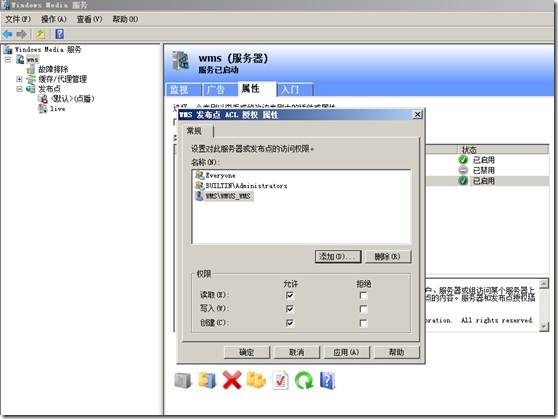Screen dimensions: 558x419
Task: Toggle Allow checkbox for 创建 permission
Action: 290,323
